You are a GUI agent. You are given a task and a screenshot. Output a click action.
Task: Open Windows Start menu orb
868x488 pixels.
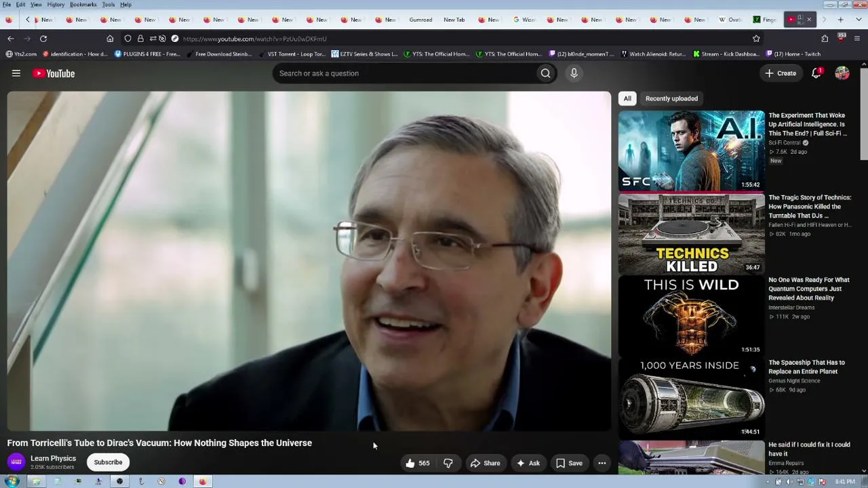coord(12,482)
